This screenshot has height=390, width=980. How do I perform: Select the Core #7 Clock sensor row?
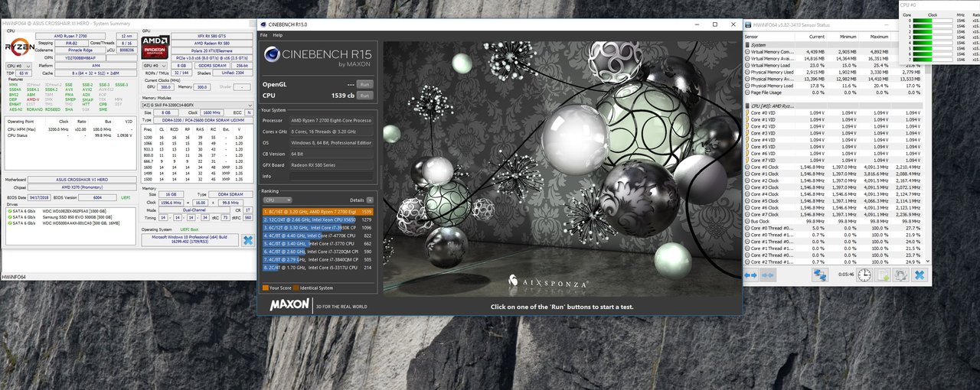[834, 214]
